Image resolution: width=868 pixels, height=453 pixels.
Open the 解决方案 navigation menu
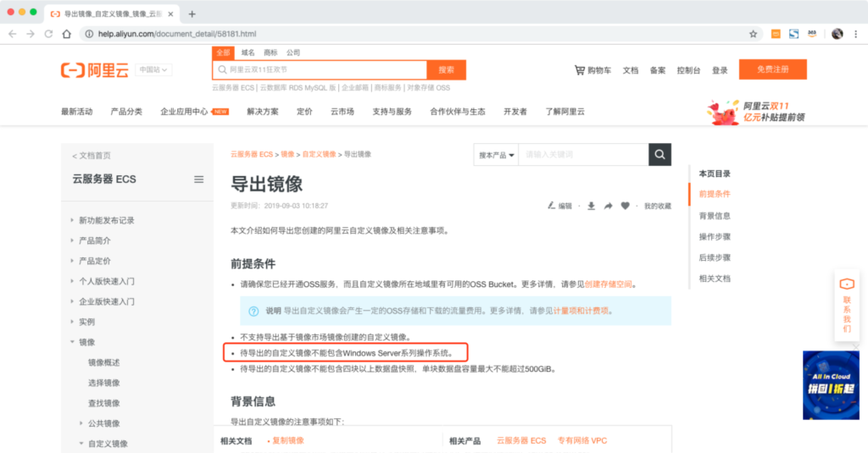coord(263,112)
